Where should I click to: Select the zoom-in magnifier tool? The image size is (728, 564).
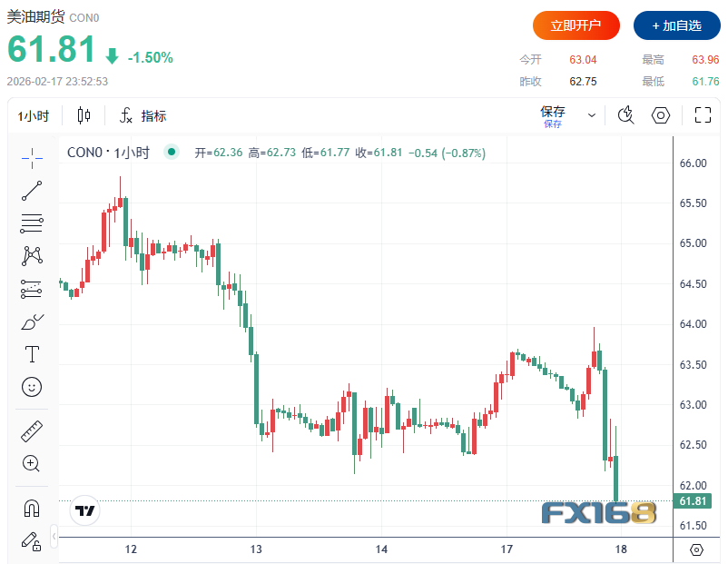click(x=32, y=464)
